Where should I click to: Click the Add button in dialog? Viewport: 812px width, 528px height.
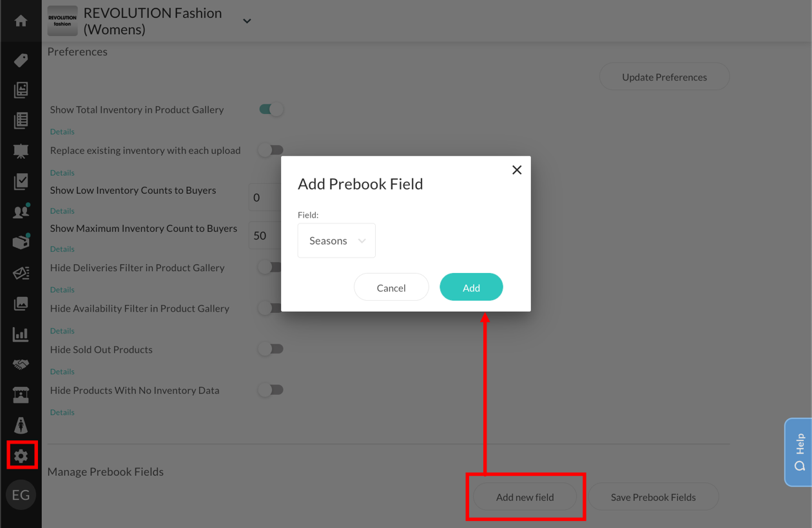pos(471,287)
